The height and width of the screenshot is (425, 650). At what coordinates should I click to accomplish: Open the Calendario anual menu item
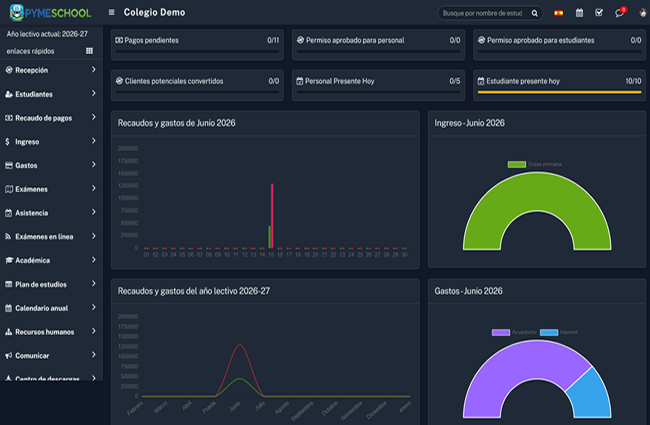[51, 308]
